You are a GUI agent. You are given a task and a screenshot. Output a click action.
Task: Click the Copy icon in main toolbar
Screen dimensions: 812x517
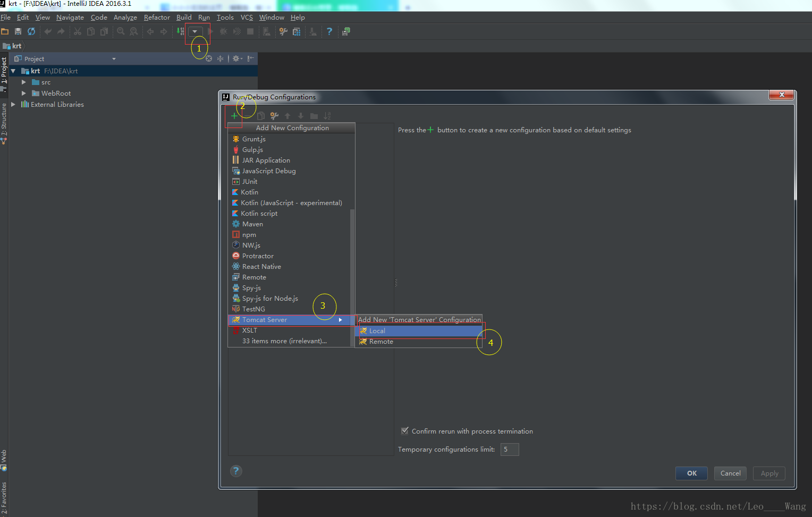tap(91, 31)
